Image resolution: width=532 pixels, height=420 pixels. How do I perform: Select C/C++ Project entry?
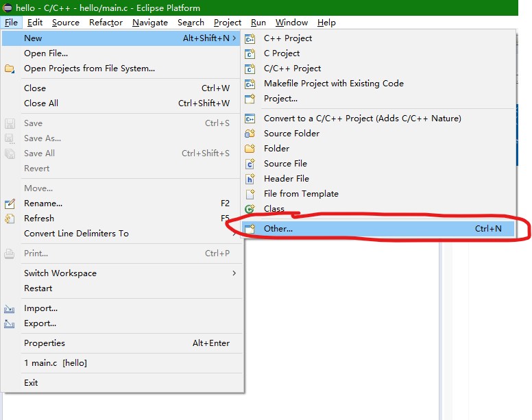tap(378, 69)
